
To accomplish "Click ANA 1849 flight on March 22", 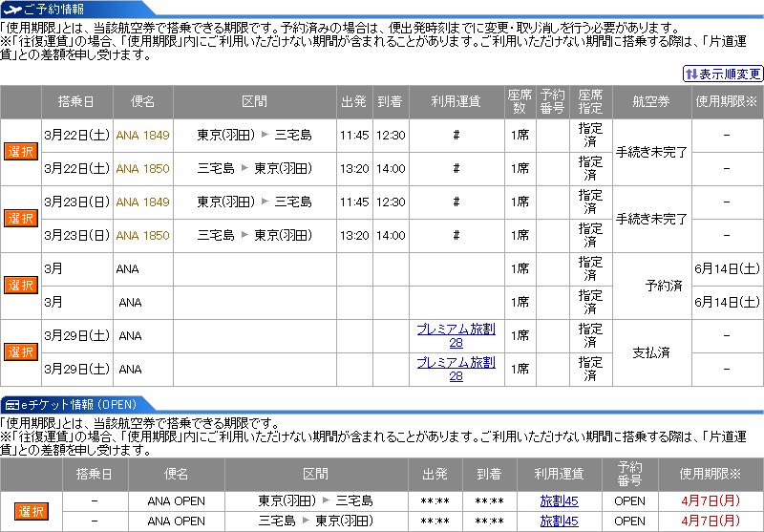I will point(142,136).
